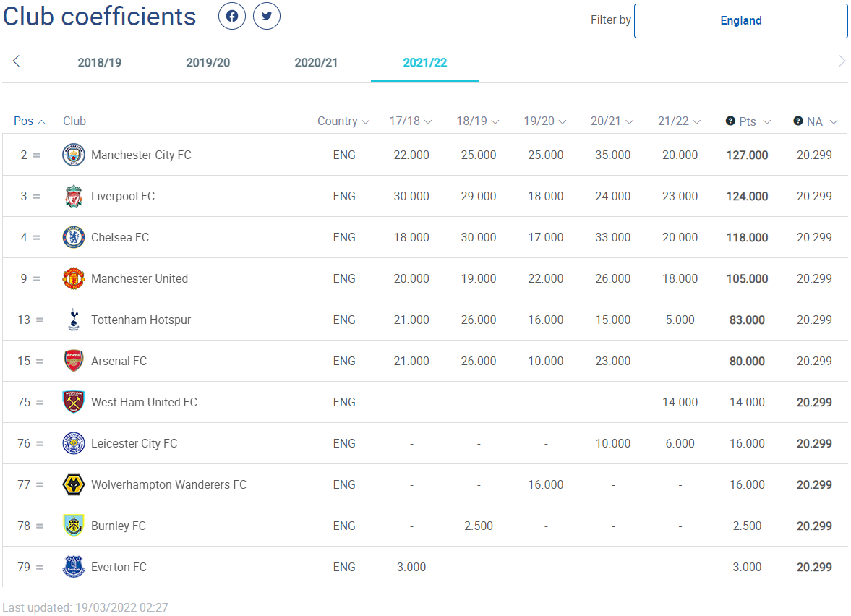The height and width of the screenshot is (616, 851).
Task: Click Tottenham's 5.000 value in 21/22 column
Action: [680, 320]
